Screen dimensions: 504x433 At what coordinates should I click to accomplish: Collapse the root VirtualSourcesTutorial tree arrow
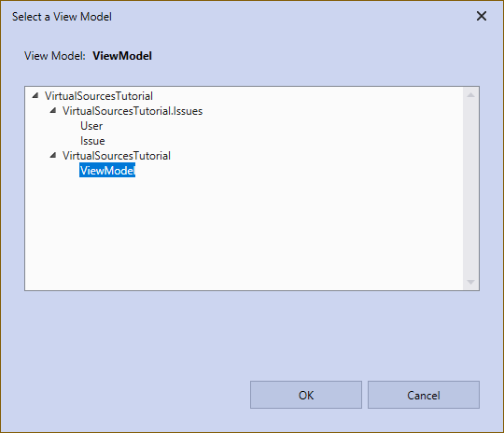pyautogui.click(x=35, y=95)
